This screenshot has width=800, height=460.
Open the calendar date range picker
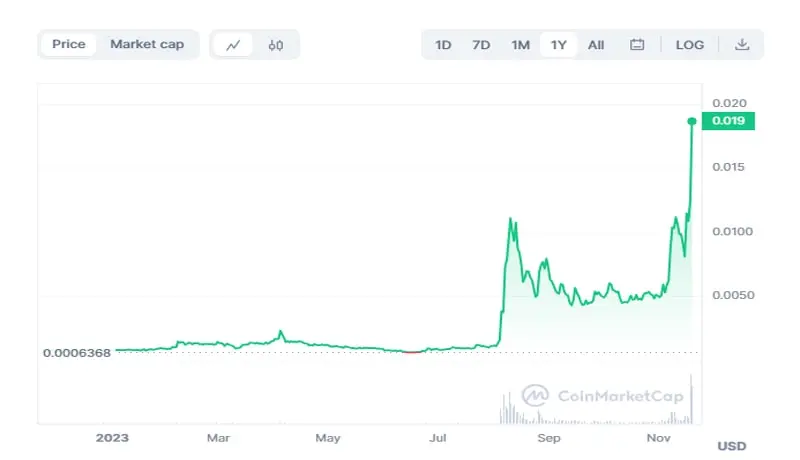coord(637,45)
